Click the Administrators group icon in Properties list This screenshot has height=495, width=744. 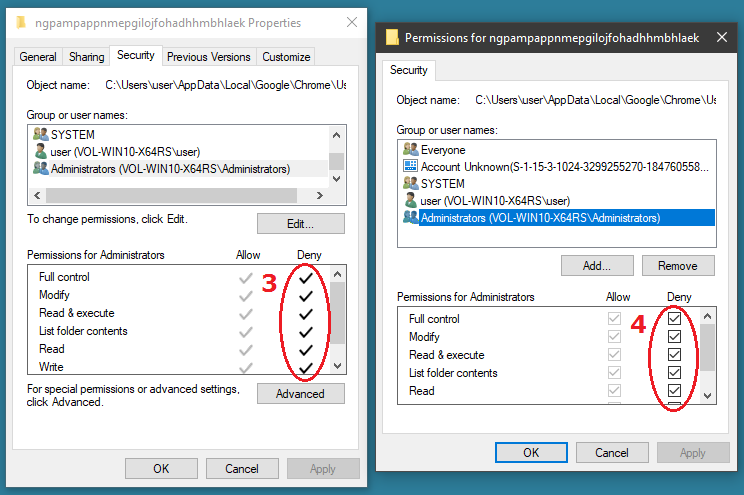point(41,168)
